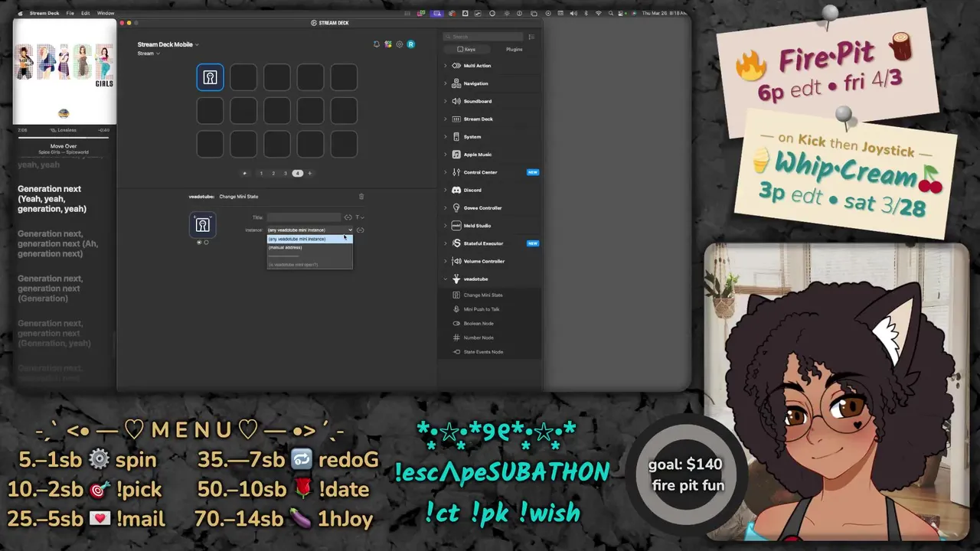Open the File menu
The image size is (980, 551).
[70, 13]
